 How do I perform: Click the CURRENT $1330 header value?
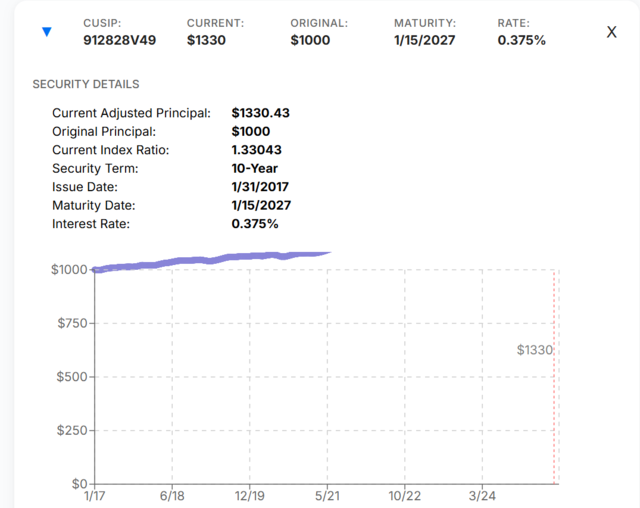[x=206, y=40]
